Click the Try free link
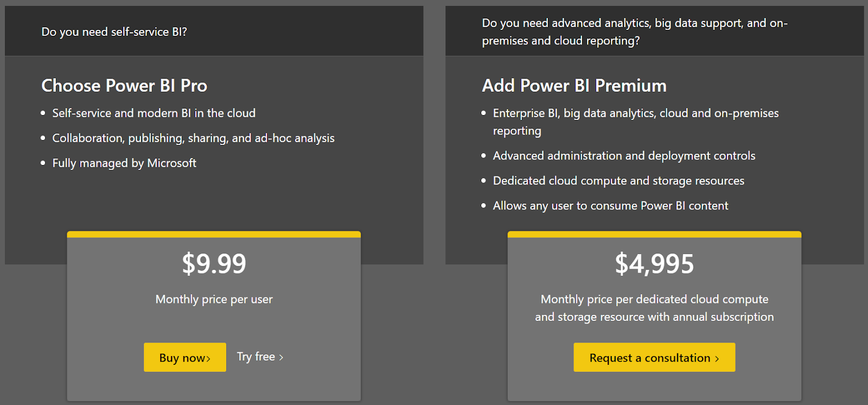868x405 pixels. 259,357
